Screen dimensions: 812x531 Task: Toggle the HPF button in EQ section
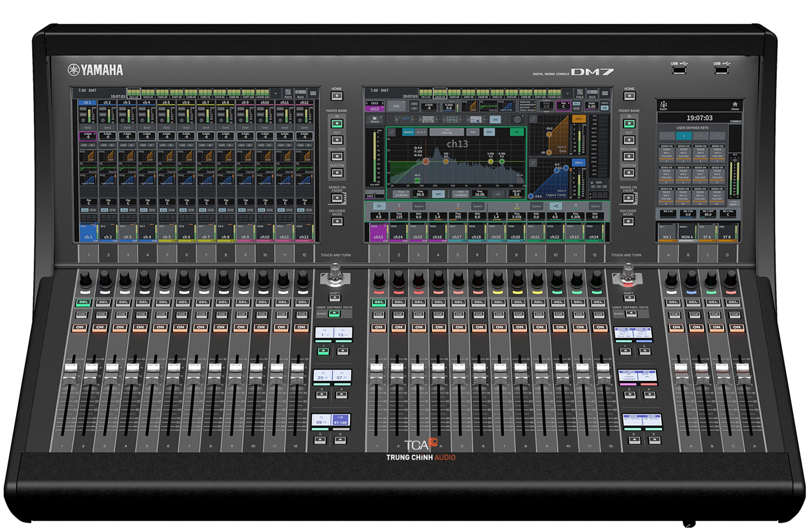click(437, 194)
